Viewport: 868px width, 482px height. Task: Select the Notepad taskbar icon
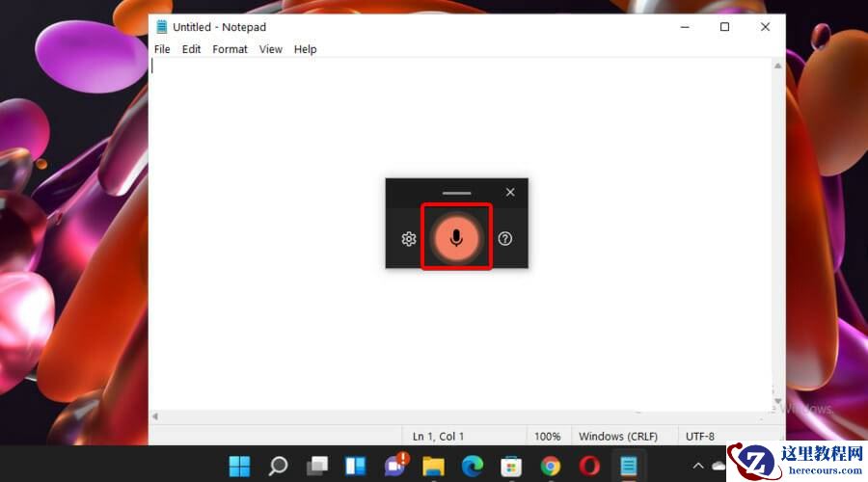coord(628,466)
